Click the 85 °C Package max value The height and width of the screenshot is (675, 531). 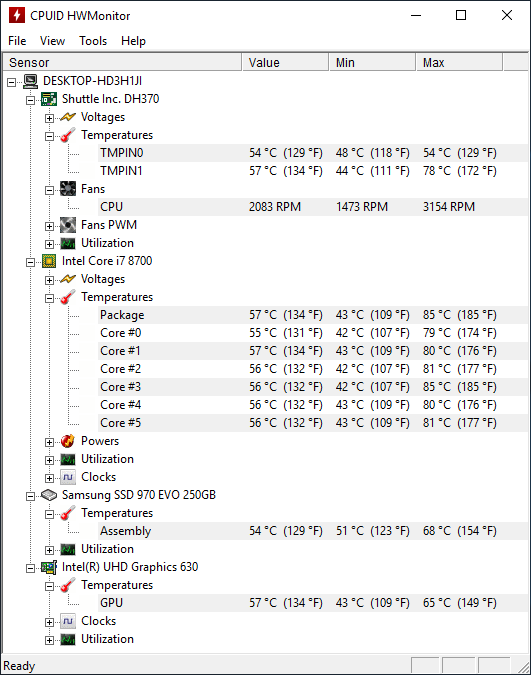[x=460, y=315]
